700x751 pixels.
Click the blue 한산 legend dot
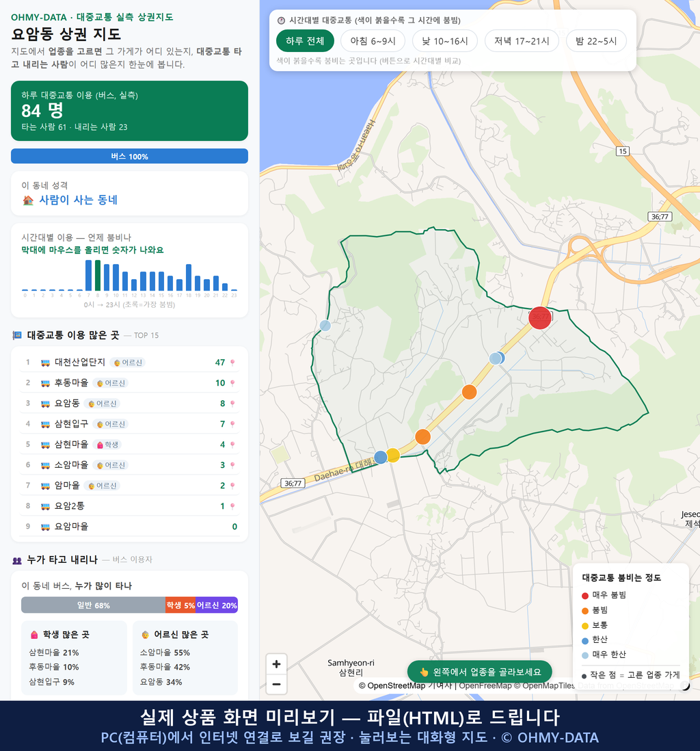click(x=585, y=641)
